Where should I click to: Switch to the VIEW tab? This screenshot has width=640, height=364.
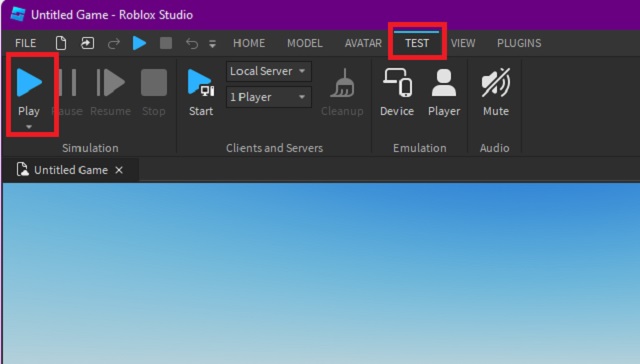pyautogui.click(x=463, y=43)
